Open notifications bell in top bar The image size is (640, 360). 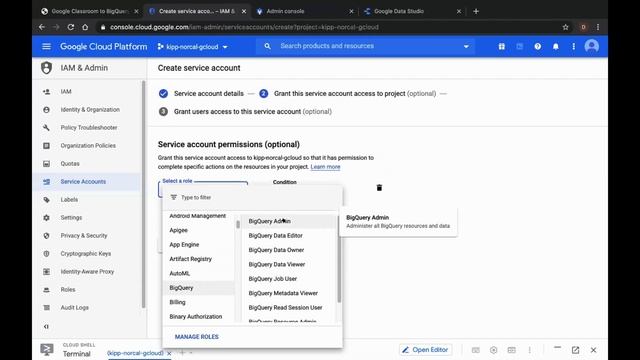click(556, 47)
